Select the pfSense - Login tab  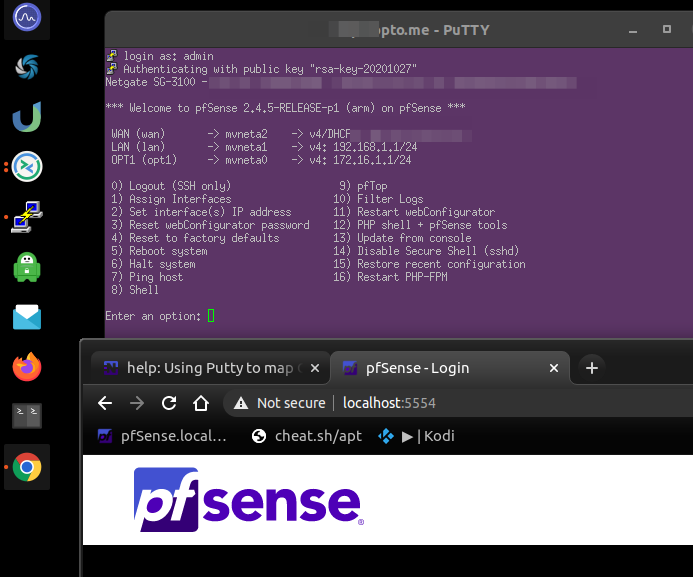[x=450, y=368]
